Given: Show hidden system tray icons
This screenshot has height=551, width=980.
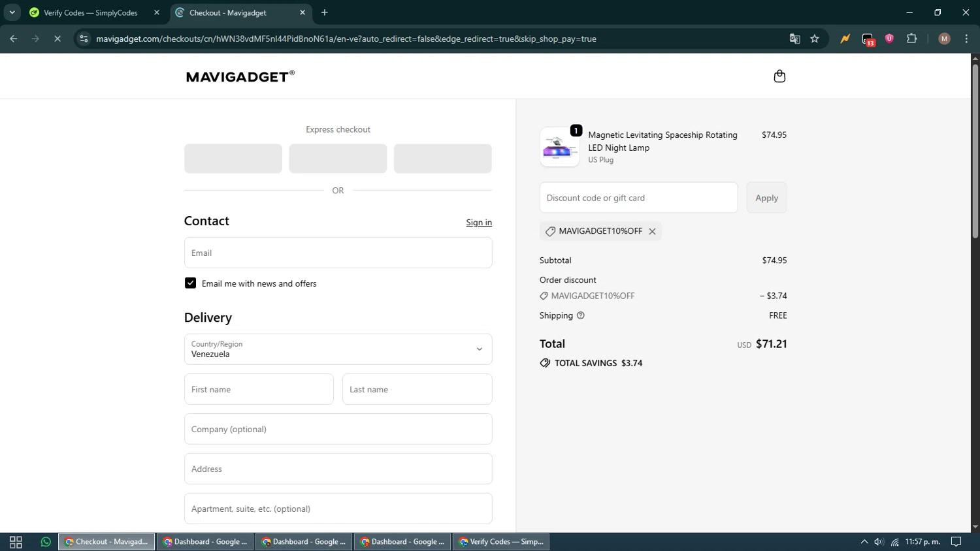Looking at the screenshot, I should click(864, 542).
